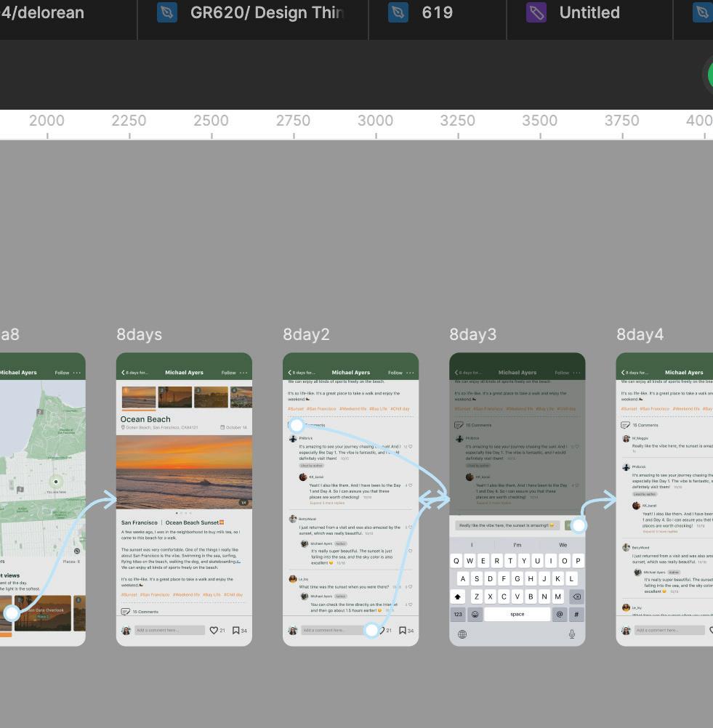Click the calendar icon beside October 14

pos(222,427)
